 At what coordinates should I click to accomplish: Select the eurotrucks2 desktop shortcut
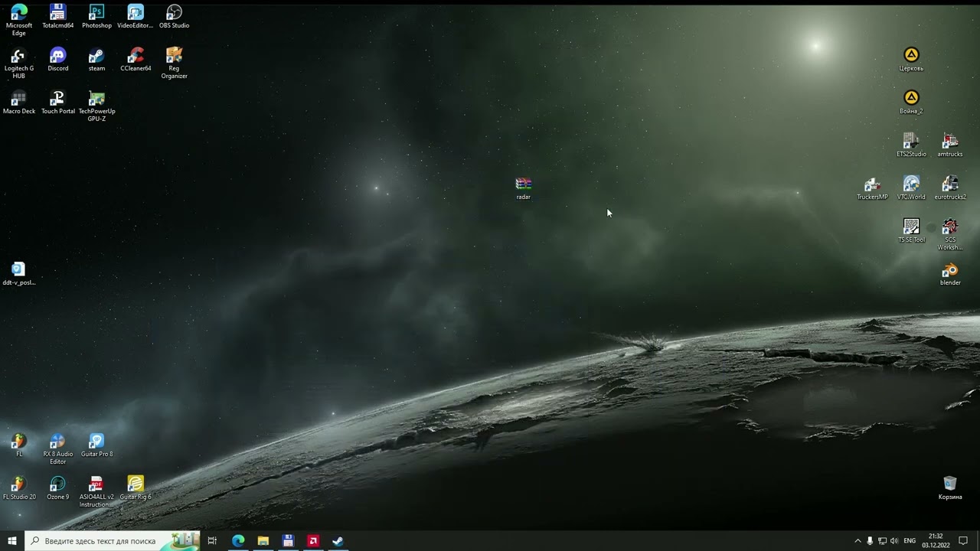950,188
